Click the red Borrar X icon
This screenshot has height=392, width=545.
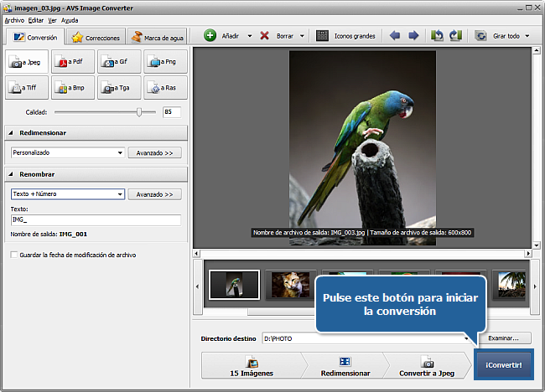pyautogui.click(x=264, y=35)
